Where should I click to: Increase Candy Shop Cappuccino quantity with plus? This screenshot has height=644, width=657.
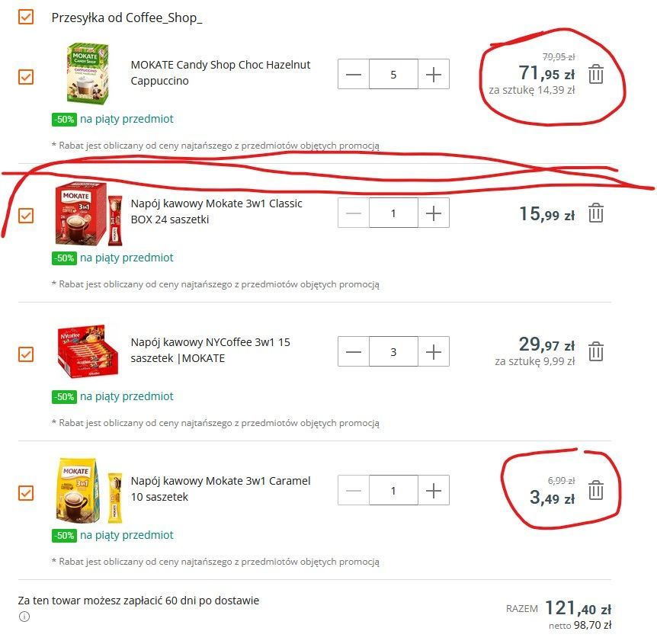tap(434, 74)
